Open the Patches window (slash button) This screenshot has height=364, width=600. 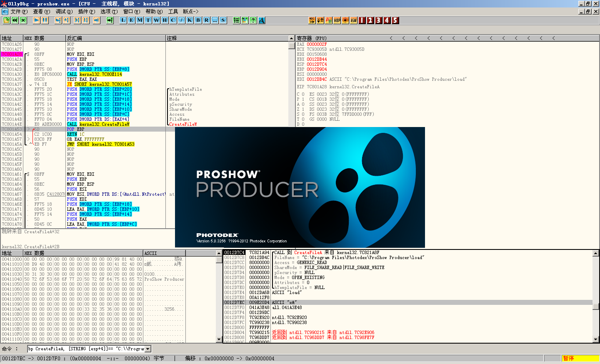pos(182,20)
